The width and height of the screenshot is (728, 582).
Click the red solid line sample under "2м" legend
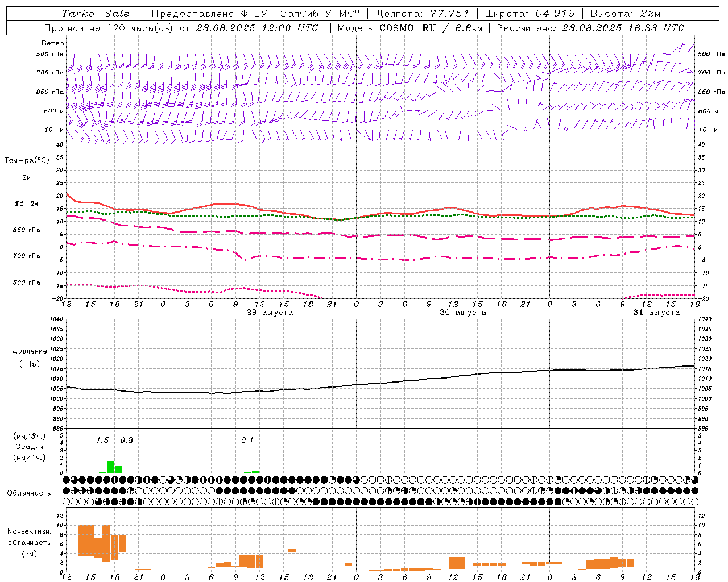(26, 184)
